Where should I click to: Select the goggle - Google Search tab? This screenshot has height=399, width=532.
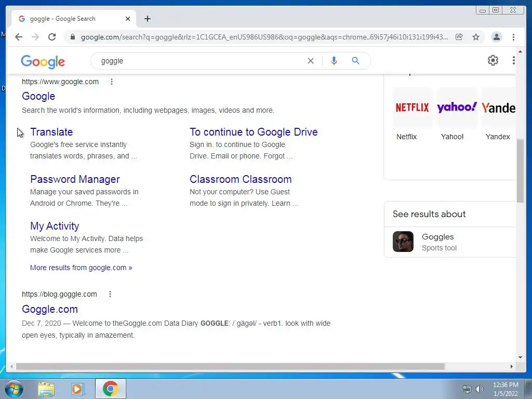pyautogui.click(x=74, y=19)
